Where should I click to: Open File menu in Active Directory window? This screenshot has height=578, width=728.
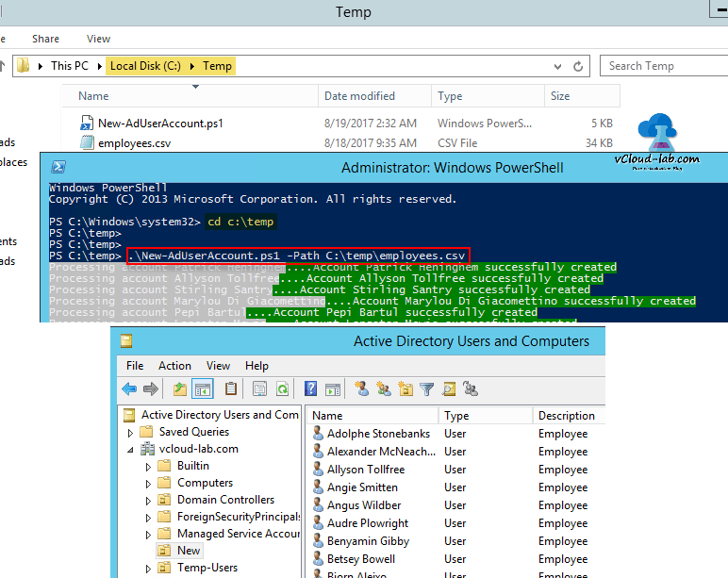(135, 366)
